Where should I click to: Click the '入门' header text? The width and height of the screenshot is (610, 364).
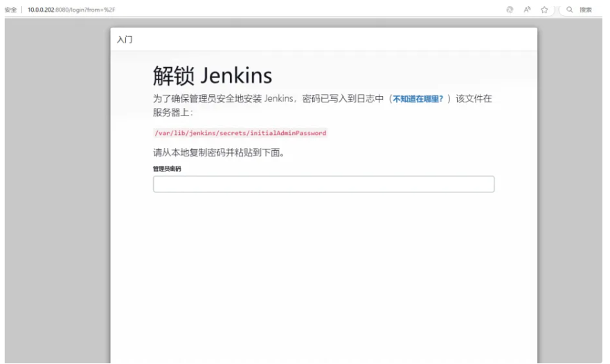tap(125, 39)
